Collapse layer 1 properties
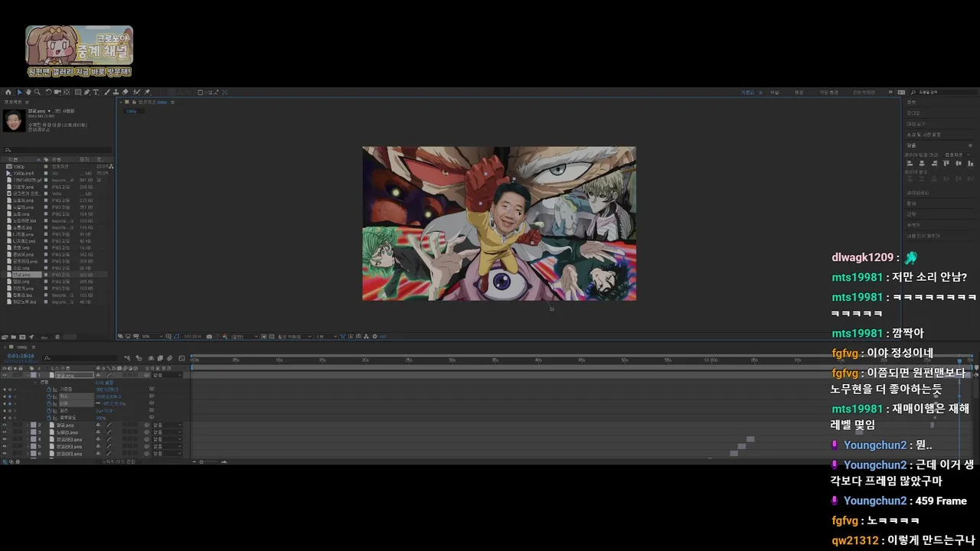 28,375
